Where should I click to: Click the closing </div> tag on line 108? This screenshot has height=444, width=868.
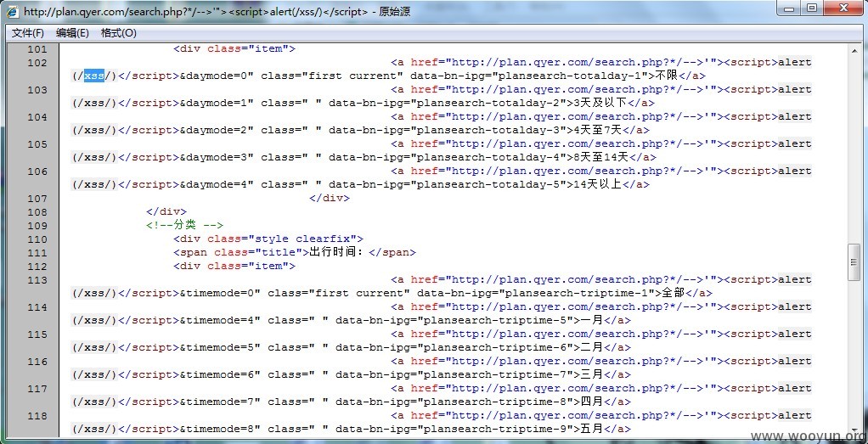click(x=166, y=211)
